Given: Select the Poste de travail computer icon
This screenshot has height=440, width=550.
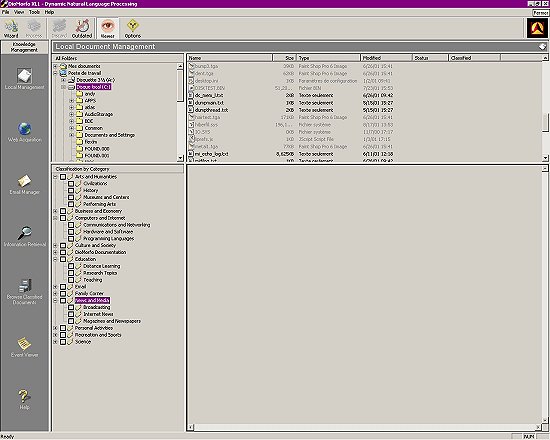Looking at the screenshot, I should tap(63, 73).
